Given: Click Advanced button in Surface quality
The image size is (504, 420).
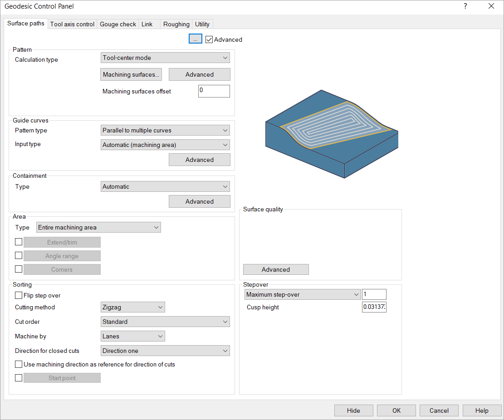Looking at the screenshot, I should pyautogui.click(x=276, y=270).
